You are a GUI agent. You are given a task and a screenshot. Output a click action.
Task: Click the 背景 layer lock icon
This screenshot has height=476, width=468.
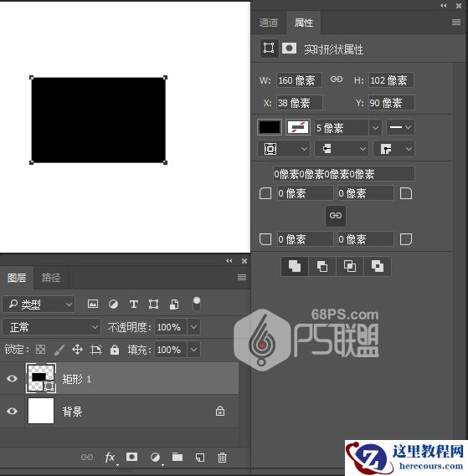tap(220, 411)
